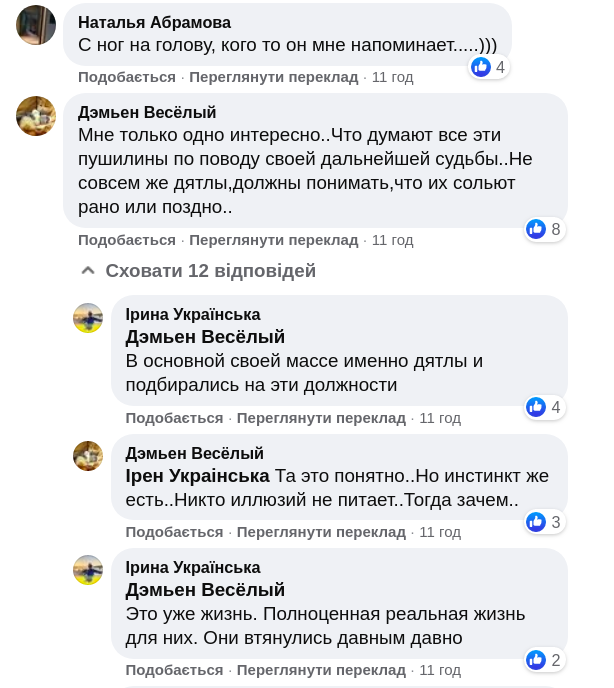The image size is (614, 688).
Task: Translate the 'Мне только одно интересно' comment
Action: (273, 240)
